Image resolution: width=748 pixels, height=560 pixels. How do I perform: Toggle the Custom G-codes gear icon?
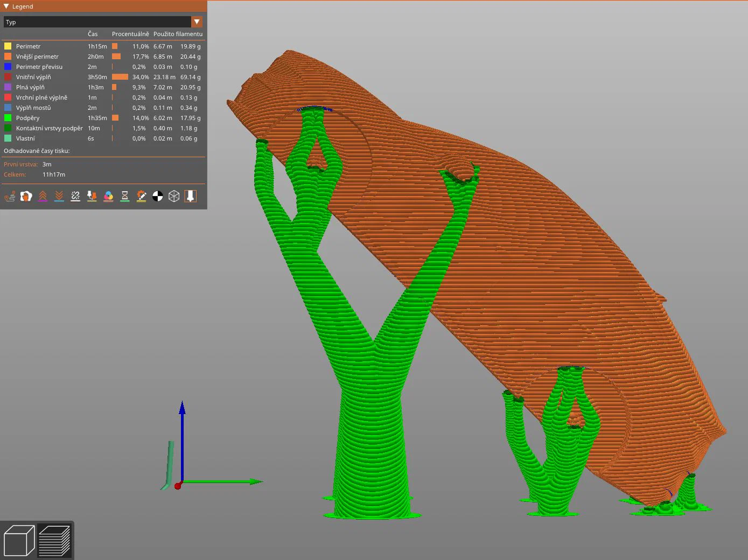141,197
